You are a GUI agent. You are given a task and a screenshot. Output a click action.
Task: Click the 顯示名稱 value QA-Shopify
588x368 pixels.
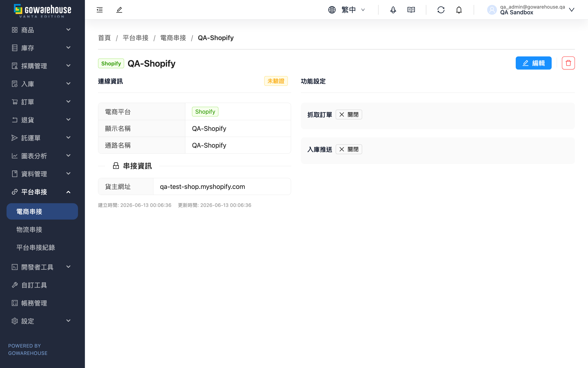209,129
